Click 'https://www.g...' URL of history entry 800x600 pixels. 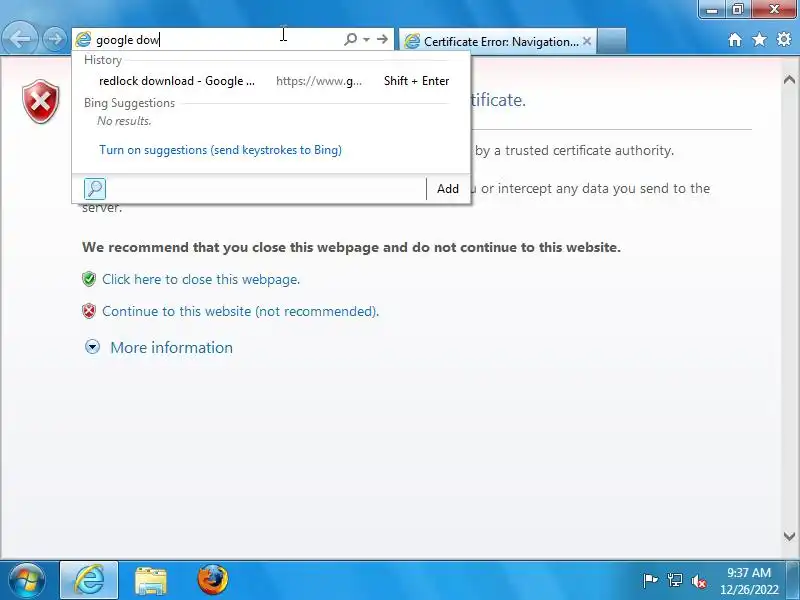click(x=319, y=81)
